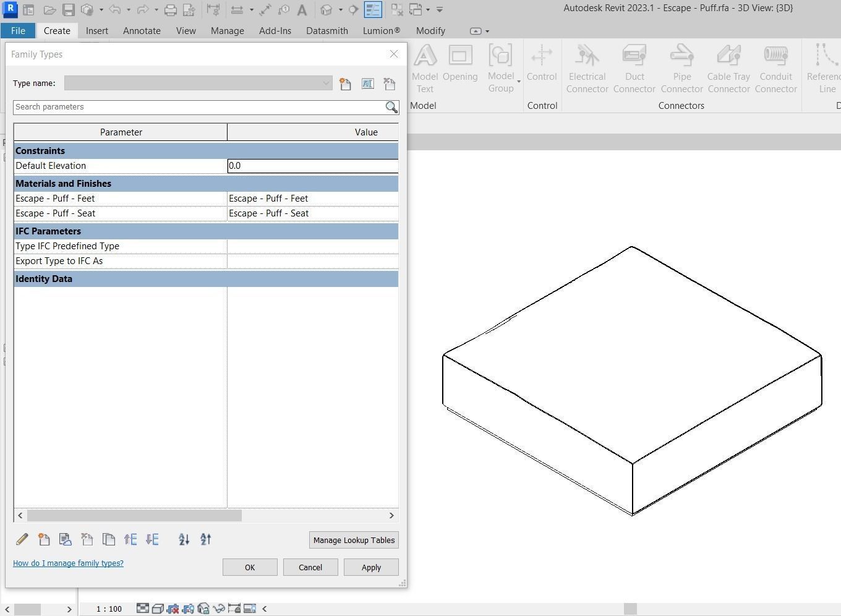Switch to the Insert ribbon tab
The image size is (841, 616).
tap(97, 30)
